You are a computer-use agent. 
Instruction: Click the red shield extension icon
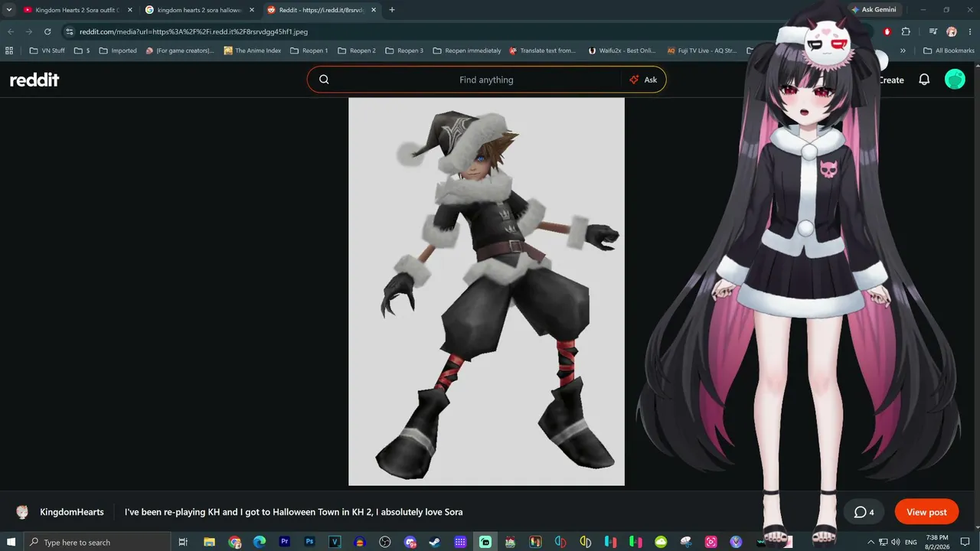coord(887,31)
